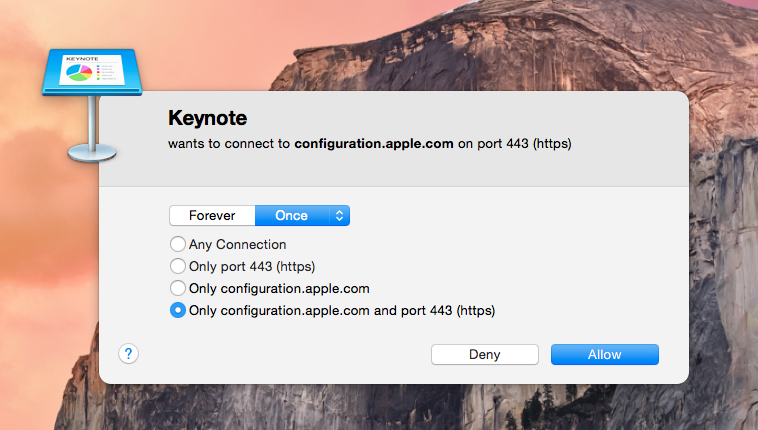
Task: Open the Once duration dropdown arrows
Action: (339, 216)
